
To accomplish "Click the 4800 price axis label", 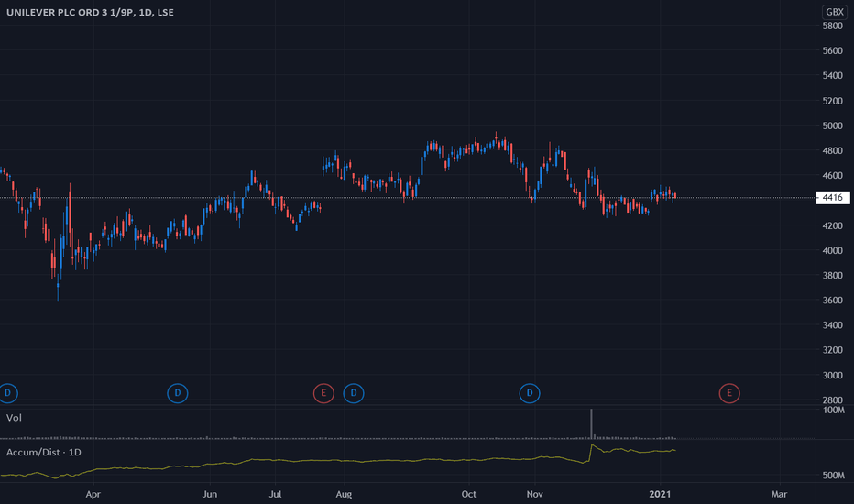I will (x=833, y=151).
